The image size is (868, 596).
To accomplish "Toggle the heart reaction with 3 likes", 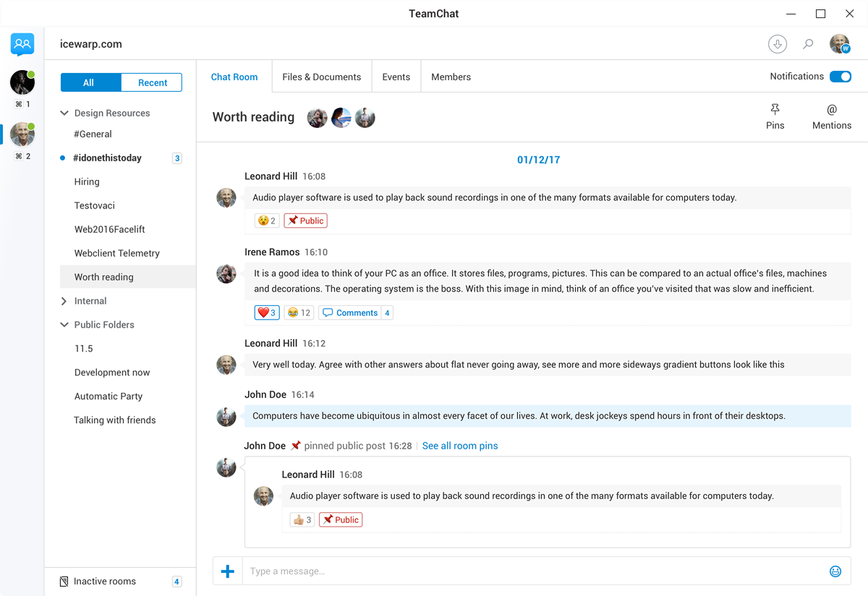I will (x=267, y=312).
